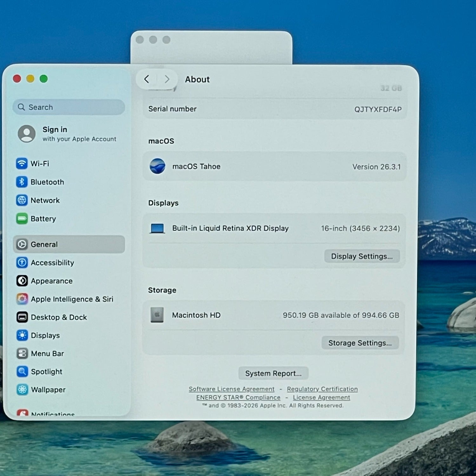Select Desktop & Dock in sidebar
The width and height of the screenshot is (476, 476).
tap(59, 317)
